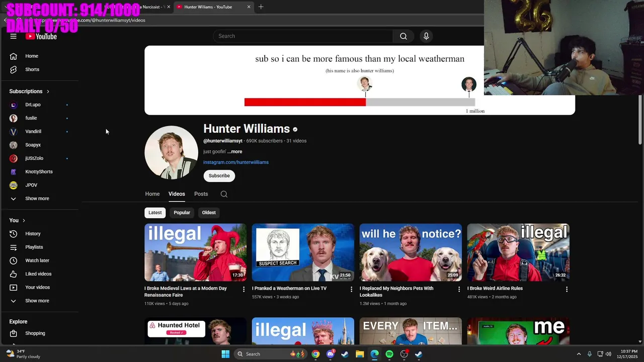Viewport: 644px width, 362px height.
Task: Open a new browser tab
Action: 261,7
